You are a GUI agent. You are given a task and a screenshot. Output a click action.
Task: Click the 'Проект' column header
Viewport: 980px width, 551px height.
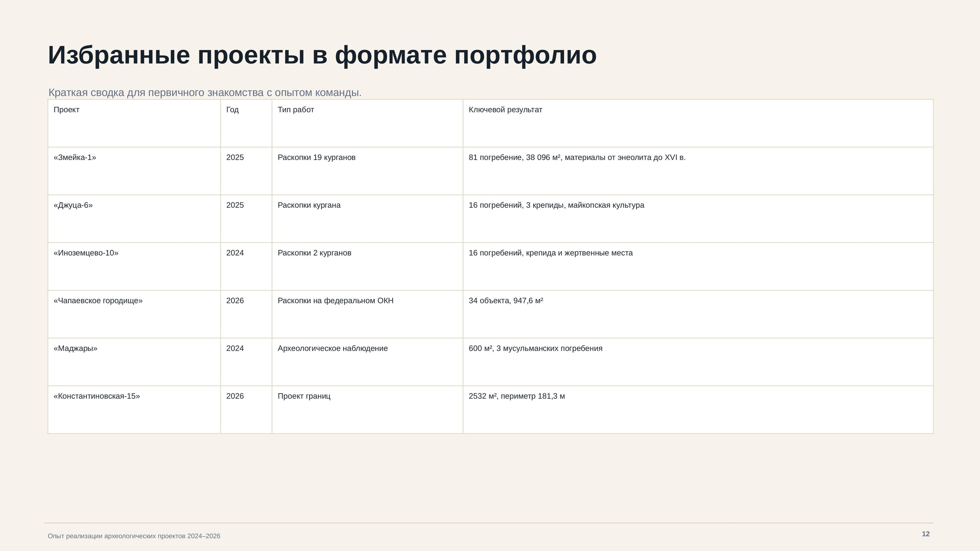pos(67,110)
